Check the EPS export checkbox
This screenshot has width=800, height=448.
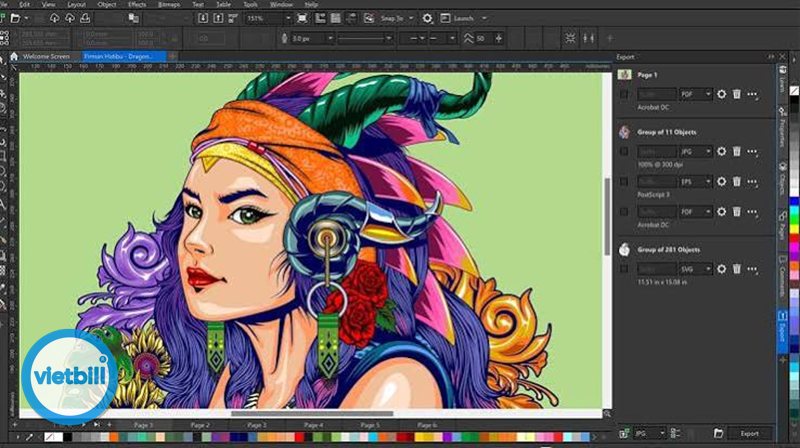[624, 182]
